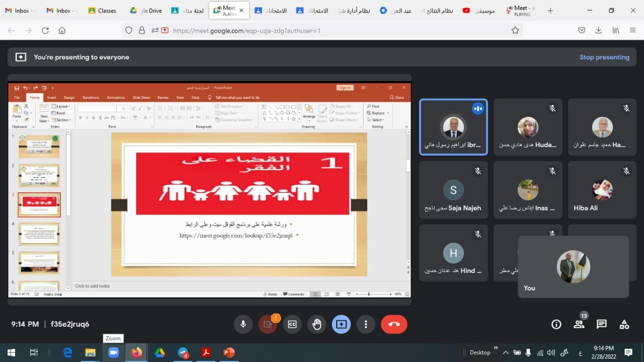Click the meeting code f35e2jruq6
644x362 pixels.
click(70, 324)
